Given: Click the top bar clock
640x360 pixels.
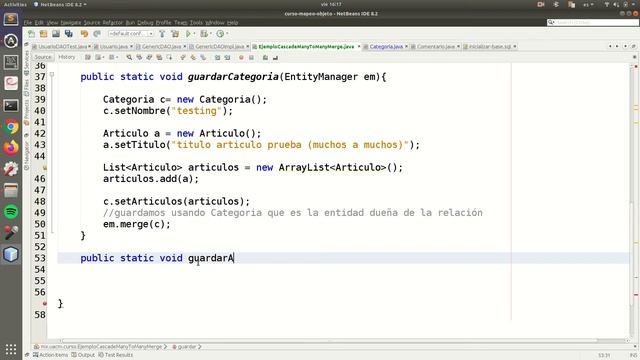Looking at the screenshot, I should [331, 4].
